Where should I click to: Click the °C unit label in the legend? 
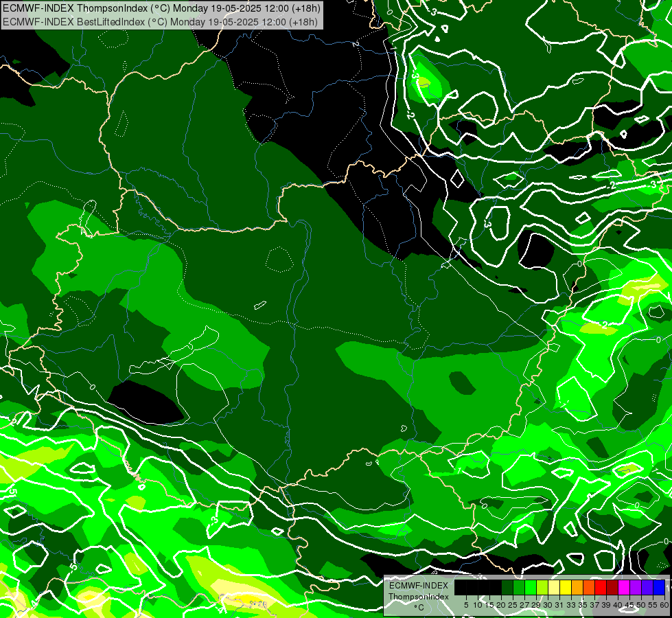[419, 608]
